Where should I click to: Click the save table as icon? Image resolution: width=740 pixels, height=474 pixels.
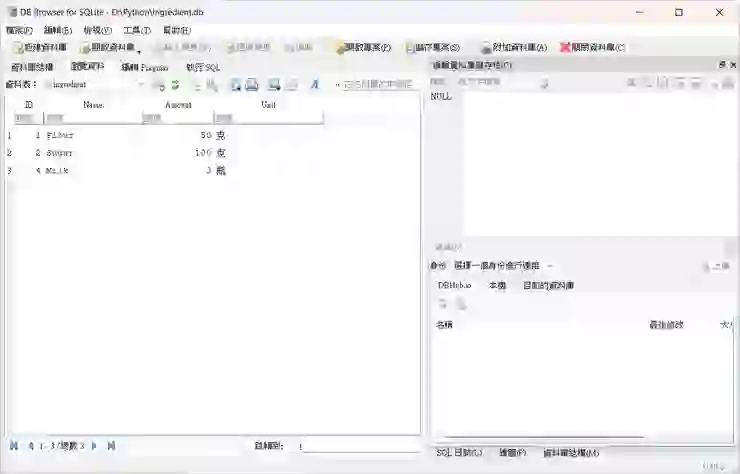(235, 85)
